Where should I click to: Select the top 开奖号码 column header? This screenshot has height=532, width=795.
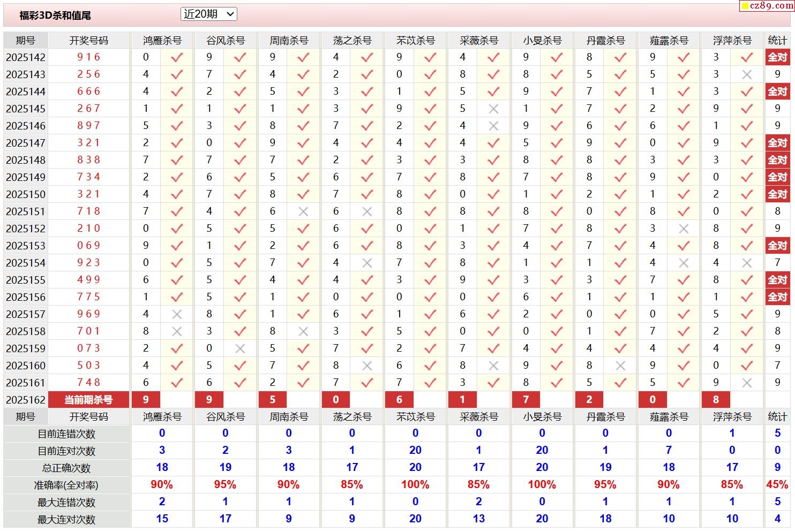click(x=89, y=40)
